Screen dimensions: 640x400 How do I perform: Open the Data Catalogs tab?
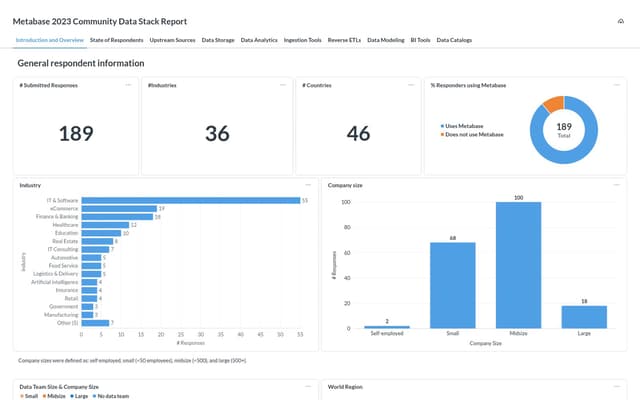[x=454, y=40]
